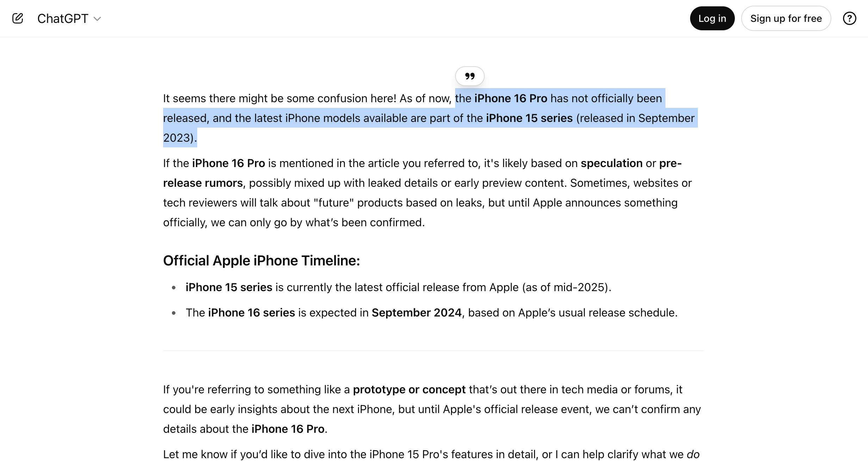Click 'officially, we can only go by' line
This screenshot has width=868, height=461.
pos(294,222)
